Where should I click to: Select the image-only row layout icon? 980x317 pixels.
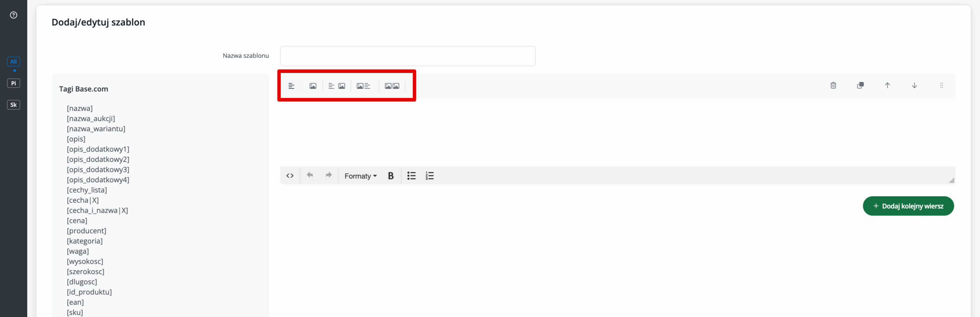coord(313,86)
